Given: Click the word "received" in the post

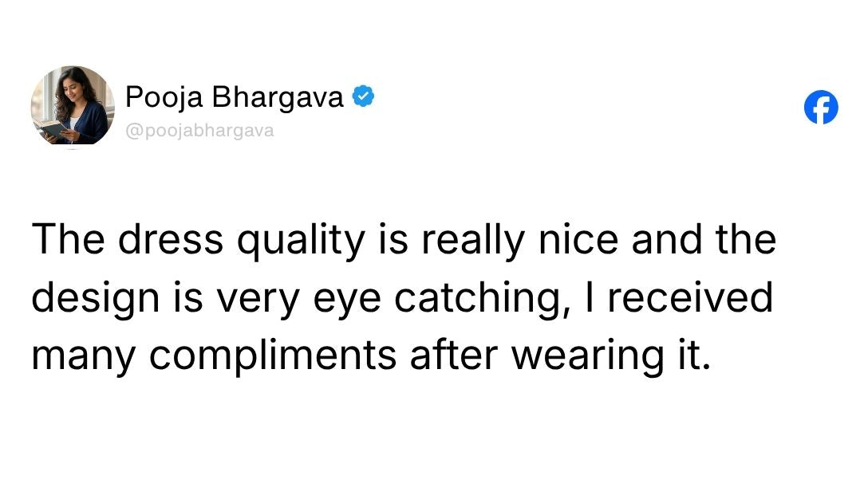Looking at the screenshot, I should tap(692, 297).
